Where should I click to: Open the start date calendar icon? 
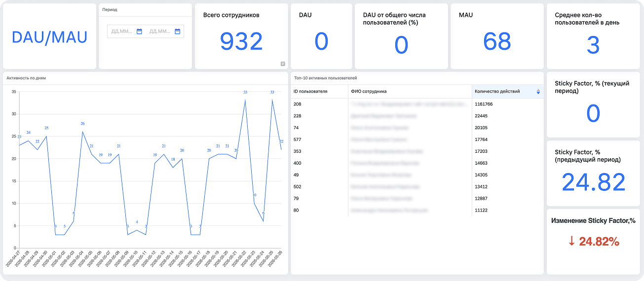[139, 32]
